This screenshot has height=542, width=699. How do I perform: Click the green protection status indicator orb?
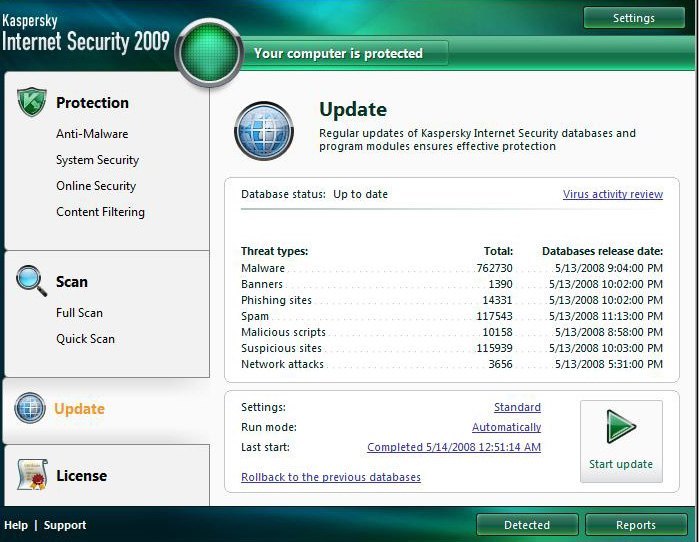coord(209,53)
